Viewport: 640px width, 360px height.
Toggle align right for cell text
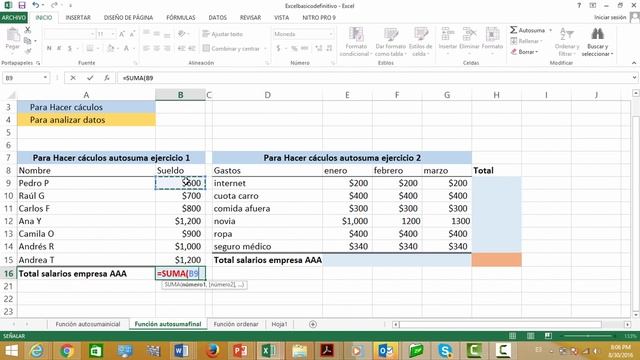tap(167, 49)
